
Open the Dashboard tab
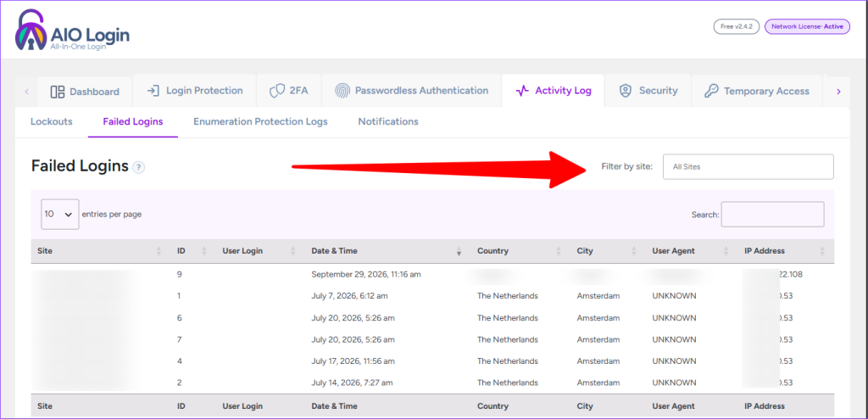85,92
